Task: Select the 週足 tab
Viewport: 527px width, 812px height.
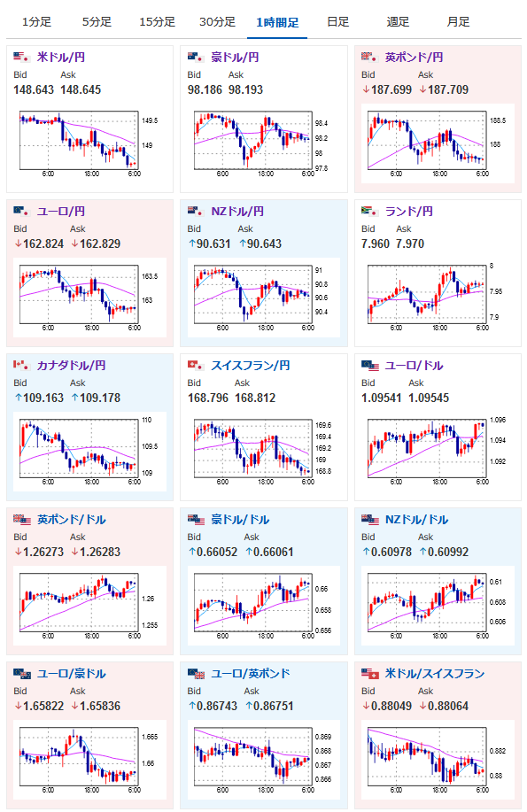Action: [398, 22]
